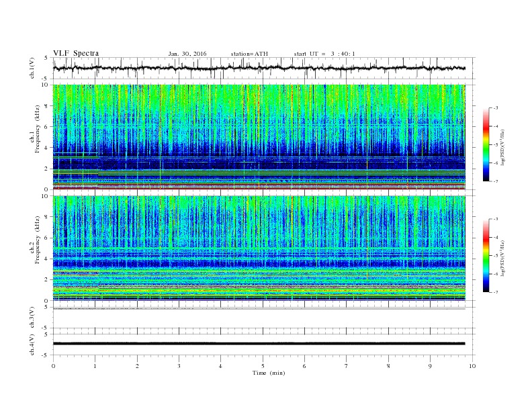Click inside the ch.2 spectrogram panel
This screenshot has height=411, width=532.
(x=259, y=248)
